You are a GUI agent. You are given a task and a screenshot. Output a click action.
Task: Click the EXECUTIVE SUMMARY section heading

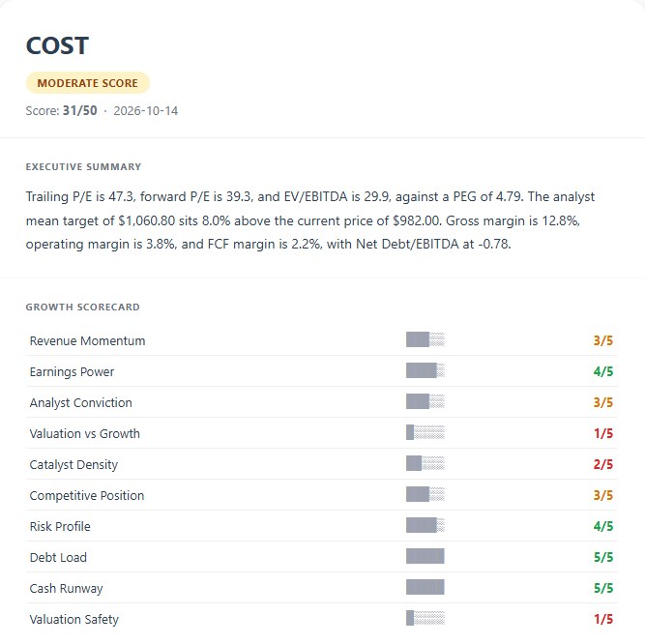(83, 166)
